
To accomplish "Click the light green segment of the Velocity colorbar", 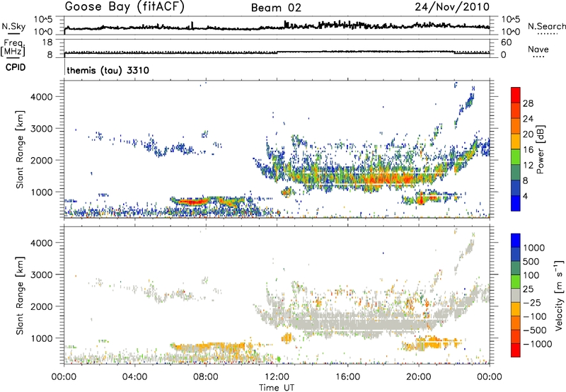I will click(x=516, y=282).
